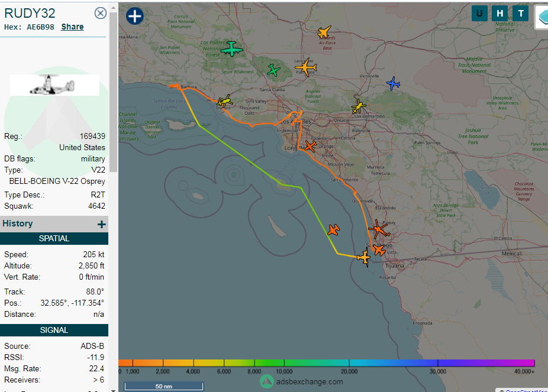Viewport: 548px width, 392px height.
Task: Open the Share link for RUDY32
Action: [72, 27]
